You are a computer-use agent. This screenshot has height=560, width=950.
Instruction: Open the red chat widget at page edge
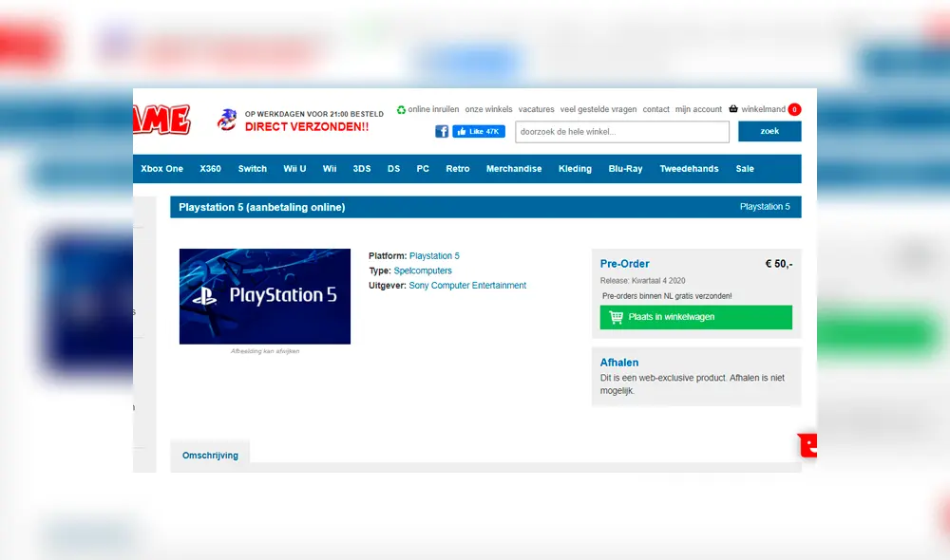click(x=809, y=445)
